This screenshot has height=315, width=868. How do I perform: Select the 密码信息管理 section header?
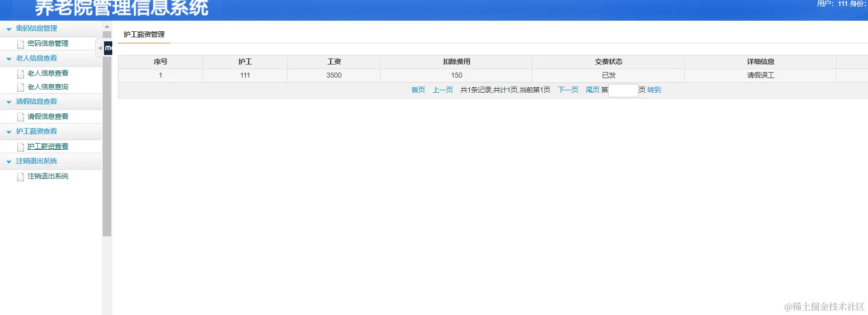[36, 28]
